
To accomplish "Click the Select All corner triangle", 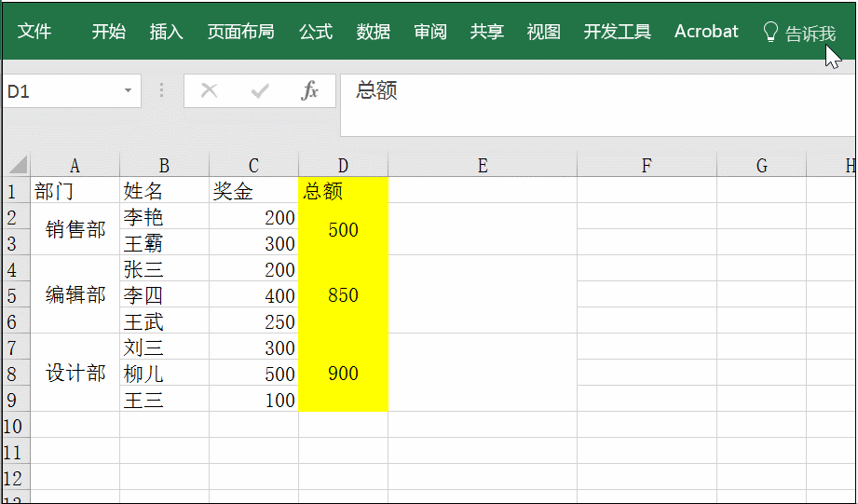I will [x=17, y=165].
